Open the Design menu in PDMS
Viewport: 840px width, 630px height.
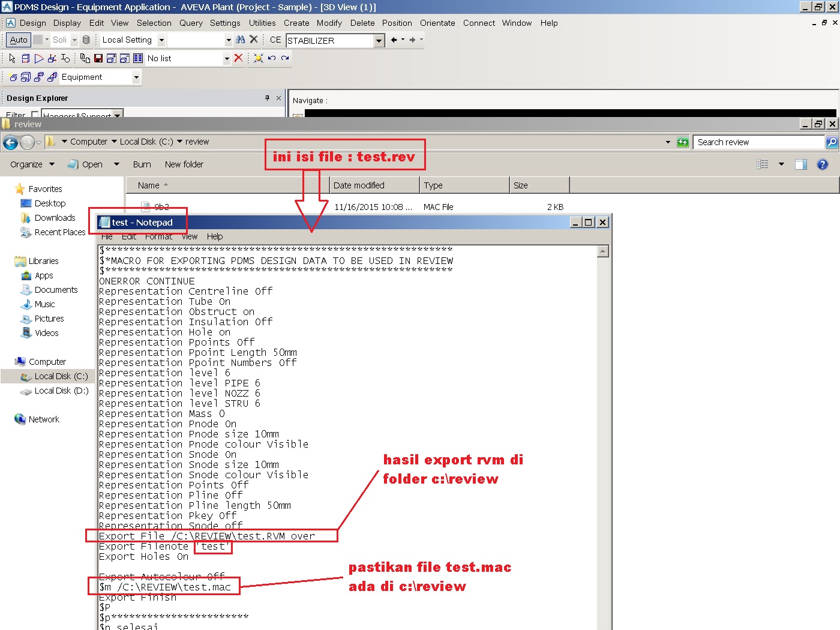32,23
